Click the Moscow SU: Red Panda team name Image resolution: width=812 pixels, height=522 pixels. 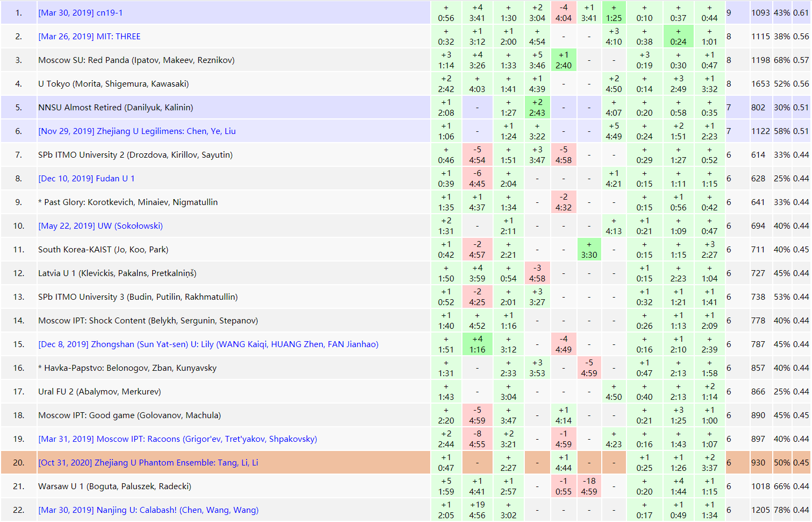click(x=136, y=60)
